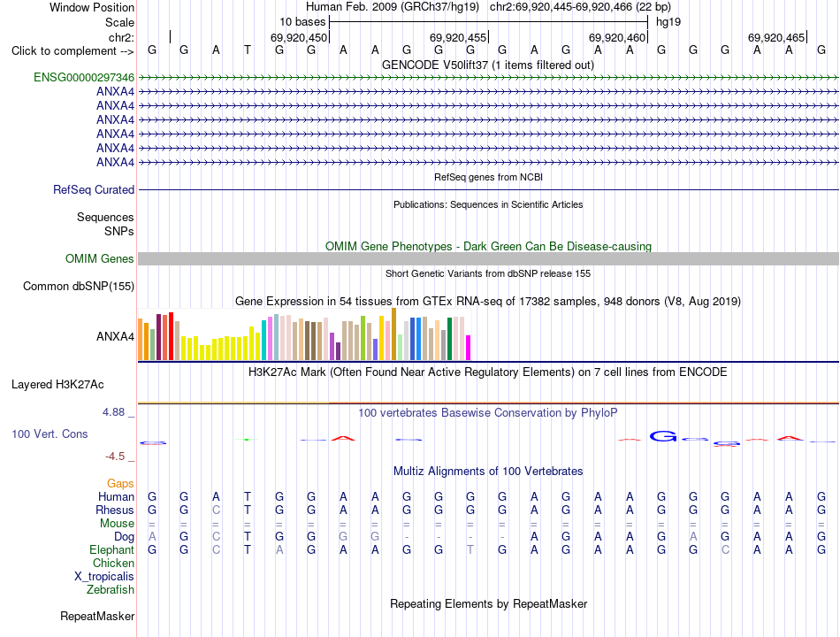Click the Scale label
The height and width of the screenshot is (637, 840).
coord(119,22)
